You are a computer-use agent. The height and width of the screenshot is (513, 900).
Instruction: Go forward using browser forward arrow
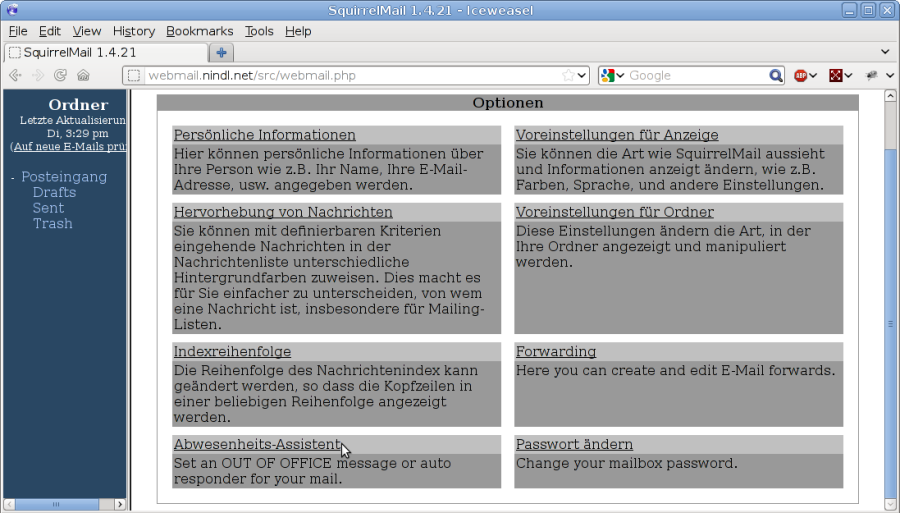(38, 75)
